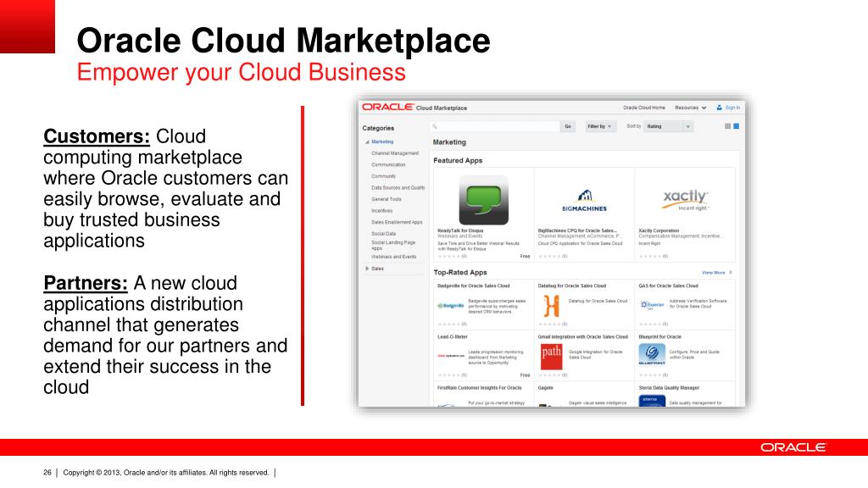Click the Marketing page heading text
The image size is (868, 488).
click(449, 142)
